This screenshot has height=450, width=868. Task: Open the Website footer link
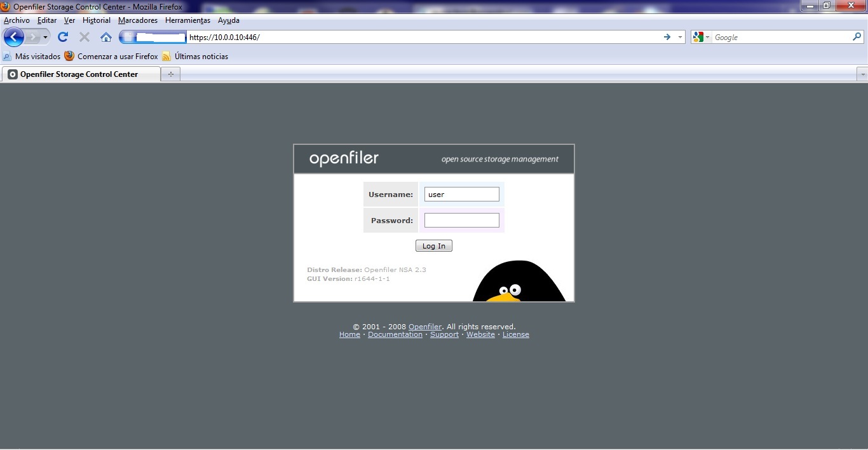pos(480,334)
